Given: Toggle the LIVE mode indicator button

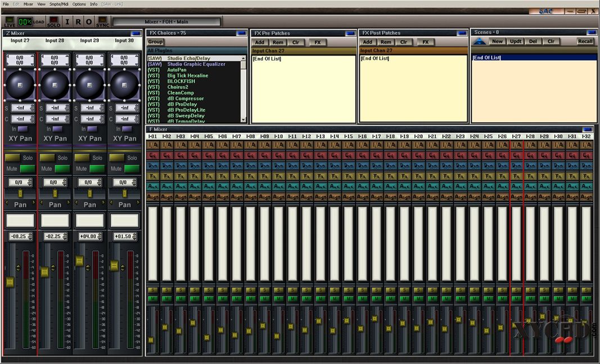Looking at the screenshot, I should [x=10, y=21].
